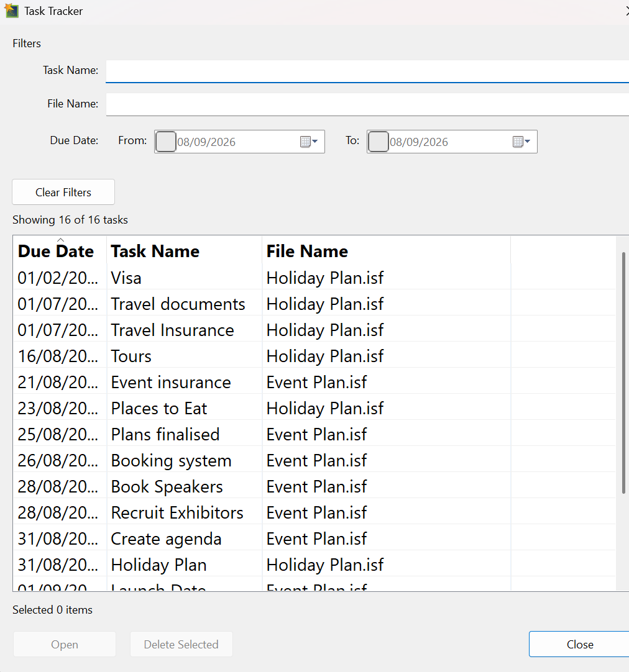Click the 21/08/20... due date cell
This screenshot has height=672, width=629.
58,383
